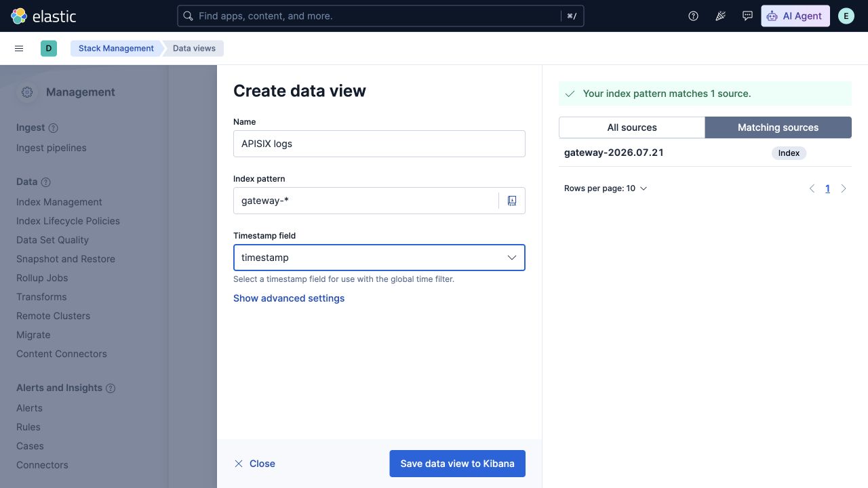Click the Index badge
The width and height of the screenshot is (868, 488).
789,153
